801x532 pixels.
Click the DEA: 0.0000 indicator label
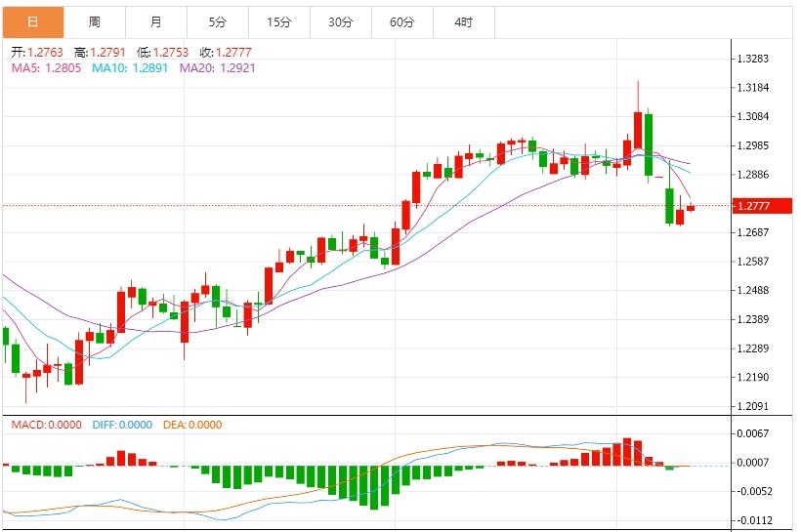pos(191,425)
